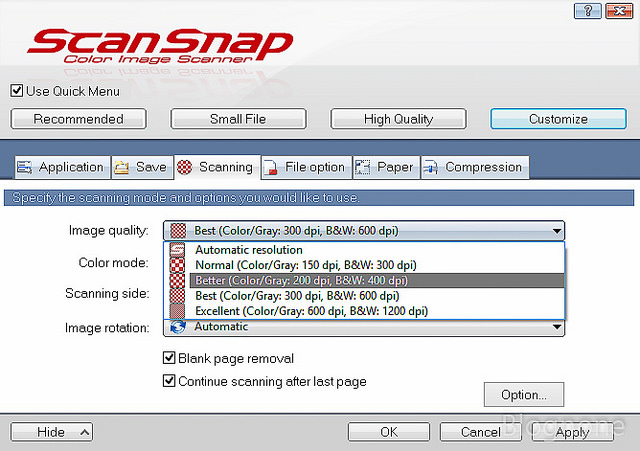This screenshot has width=640, height=451.
Task: Click the blue scanning mode instruction banner
Action: 319,198
